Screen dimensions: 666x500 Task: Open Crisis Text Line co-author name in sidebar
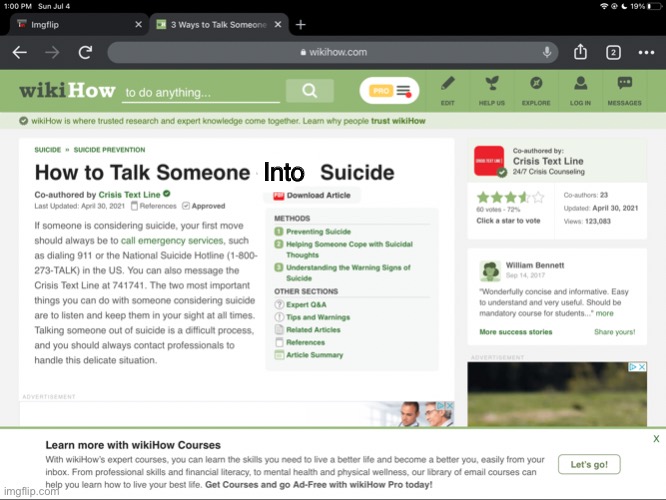(x=548, y=161)
